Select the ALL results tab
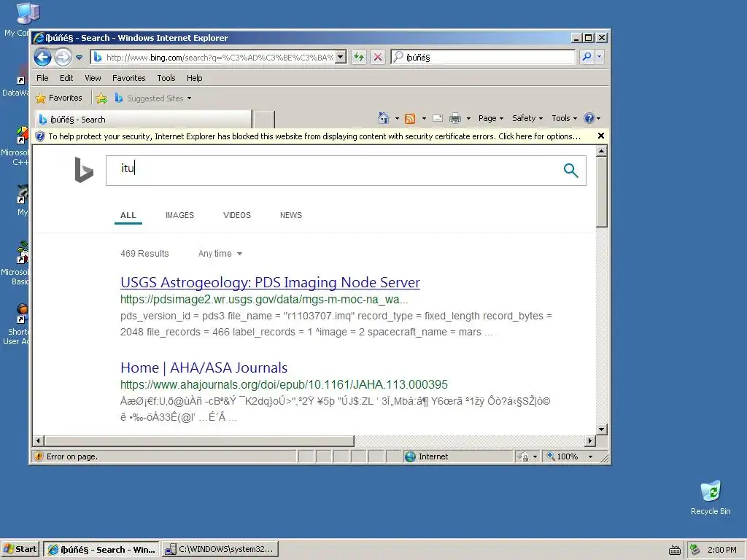This screenshot has height=560, width=747. pyautogui.click(x=128, y=215)
